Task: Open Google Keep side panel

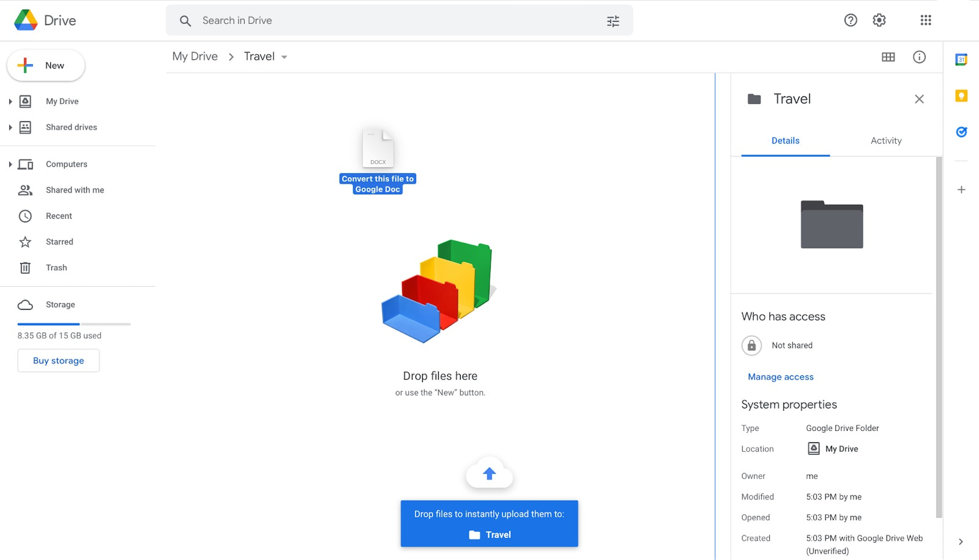Action: coord(961,96)
